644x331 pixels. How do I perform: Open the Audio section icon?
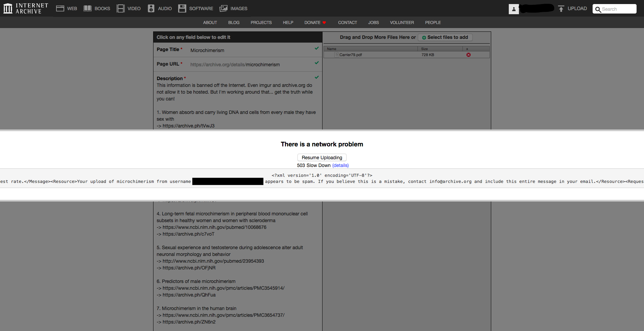(x=151, y=8)
